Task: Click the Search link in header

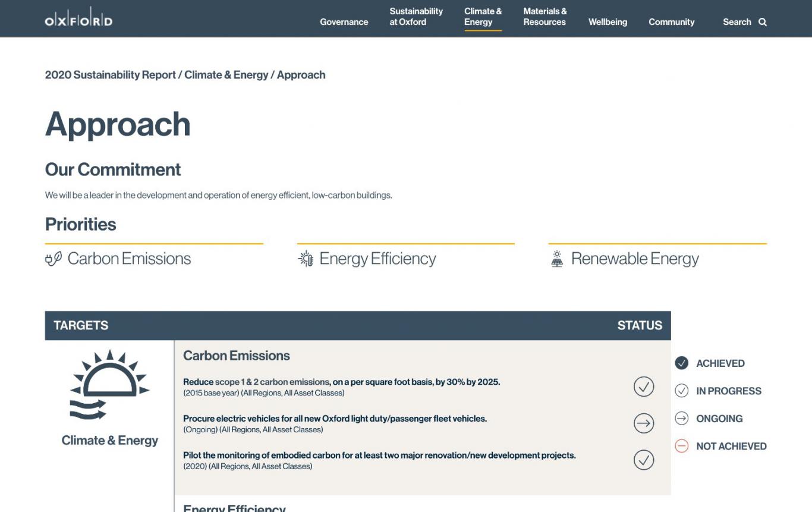Action: (x=737, y=22)
